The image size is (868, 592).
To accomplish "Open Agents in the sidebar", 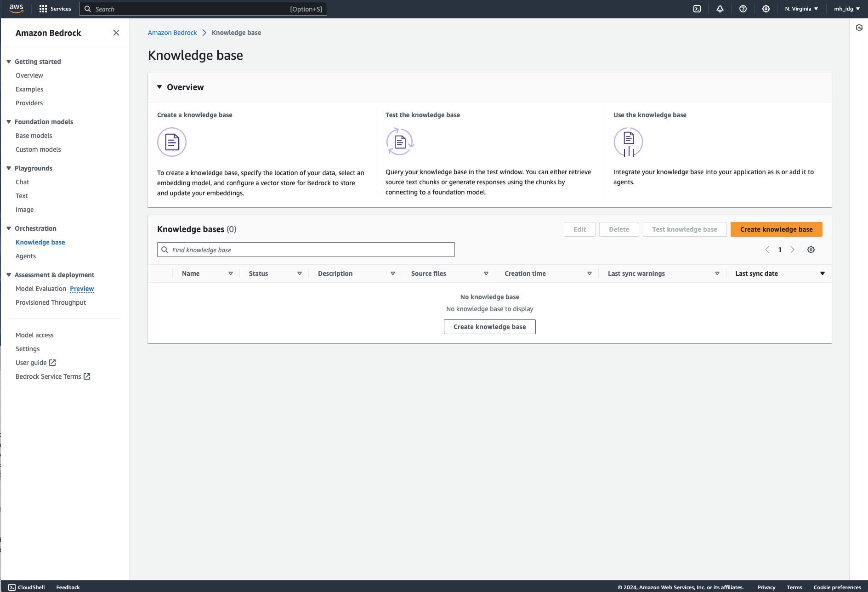I will (x=26, y=256).
